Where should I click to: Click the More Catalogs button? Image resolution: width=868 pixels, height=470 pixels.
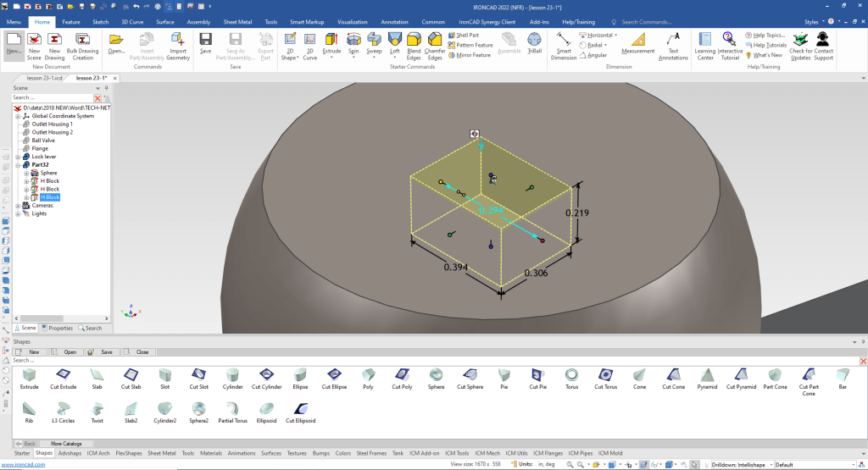66,444
